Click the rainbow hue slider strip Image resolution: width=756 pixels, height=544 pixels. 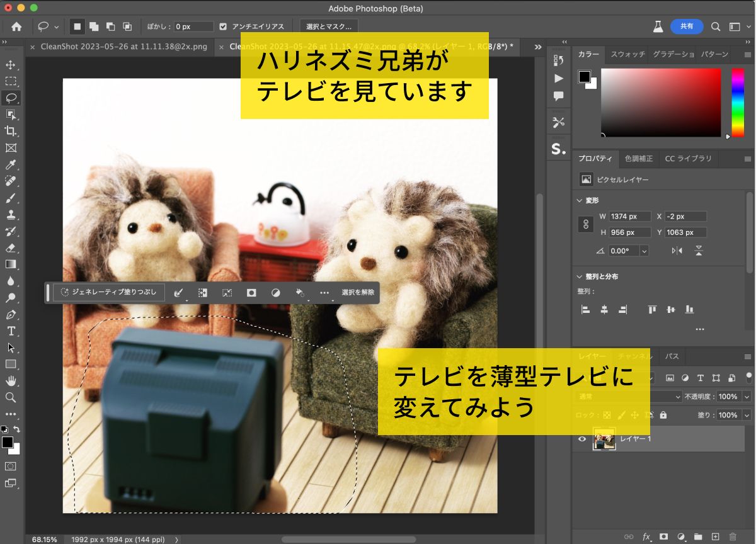point(737,102)
